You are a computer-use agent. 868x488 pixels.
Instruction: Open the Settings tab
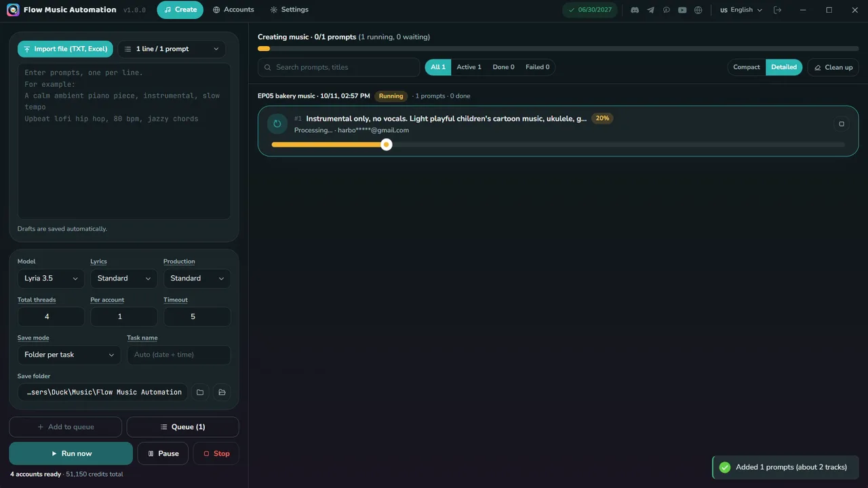(x=289, y=10)
